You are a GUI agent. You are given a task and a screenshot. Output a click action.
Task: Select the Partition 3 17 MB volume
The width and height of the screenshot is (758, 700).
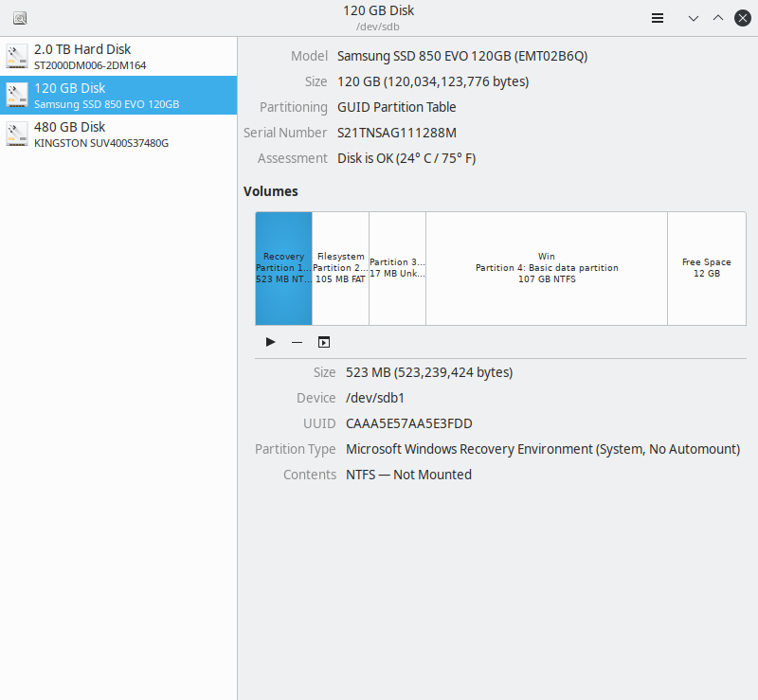(x=397, y=268)
